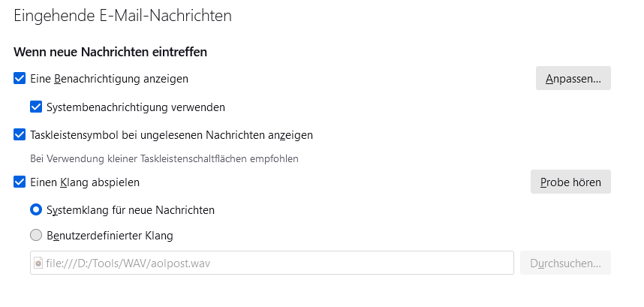The image size is (644, 307).
Task: Select the 'Systemklang für neue Nachrichten' radio circle
Action: pos(36,210)
